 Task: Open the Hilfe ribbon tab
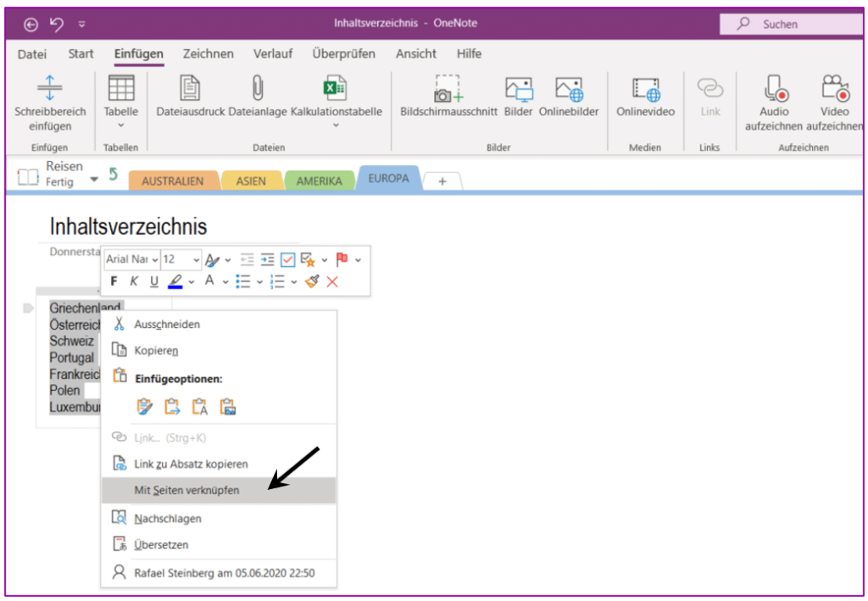(469, 53)
